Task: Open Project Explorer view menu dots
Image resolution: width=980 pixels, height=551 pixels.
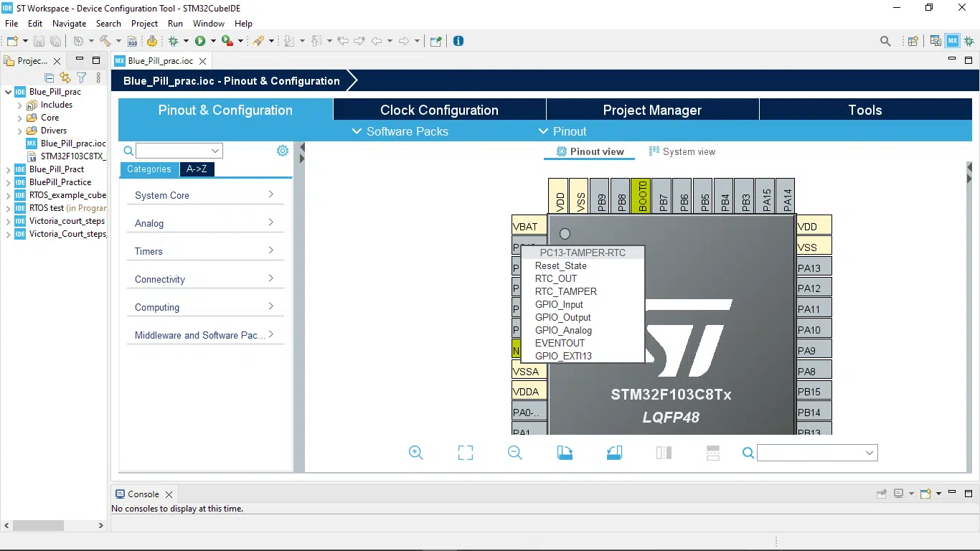Action: pyautogui.click(x=98, y=77)
